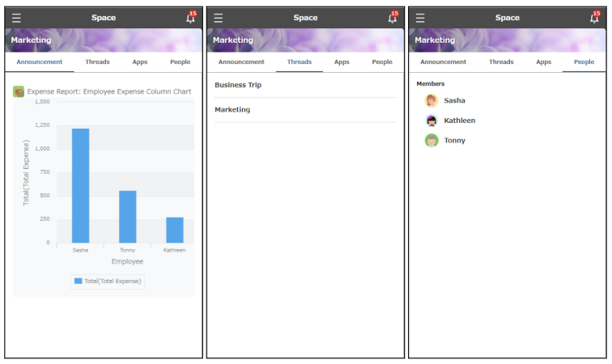The height and width of the screenshot is (364, 612).
Task: Select the Apps tab on the Threads screen
Action: pos(342,62)
